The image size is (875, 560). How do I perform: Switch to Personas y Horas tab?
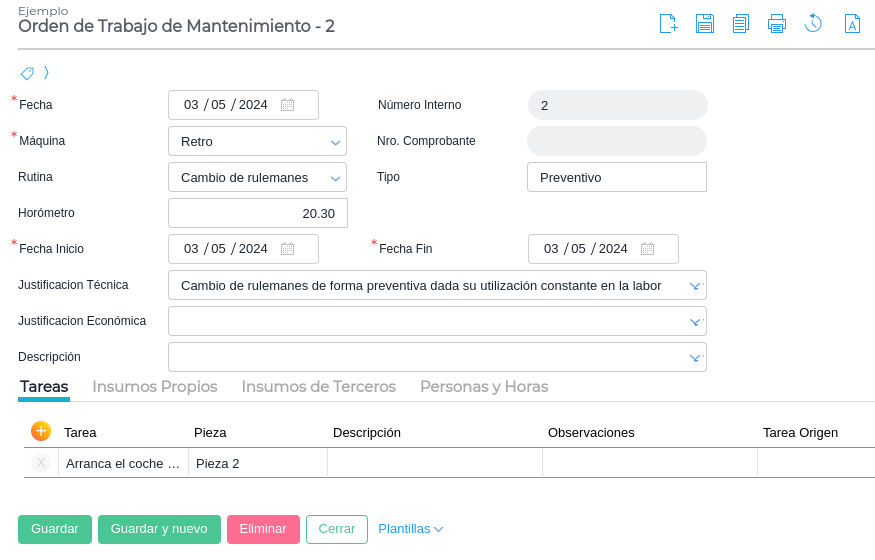(484, 387)
